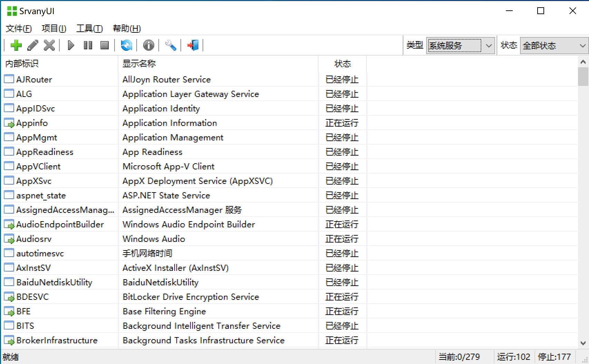Click scrollbar down arrow of service list
The height and width of the screenshot is (364, 589).
point(583,343)
